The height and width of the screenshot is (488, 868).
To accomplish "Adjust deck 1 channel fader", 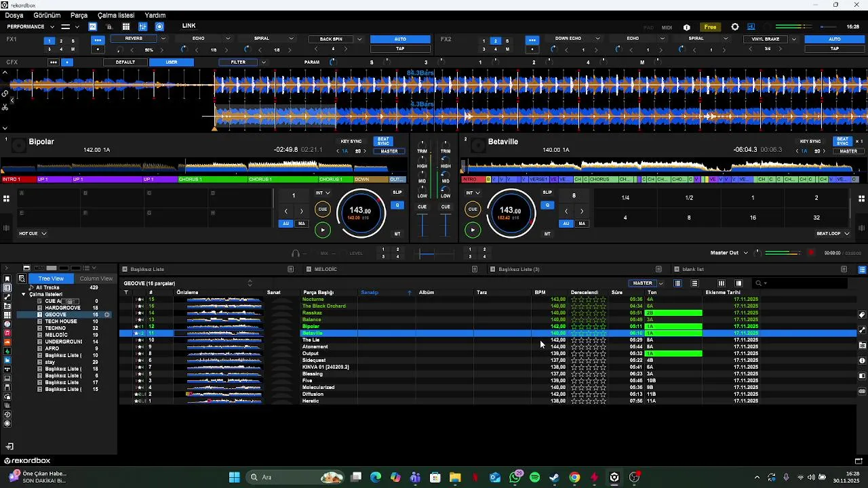I will click(422, 225).
